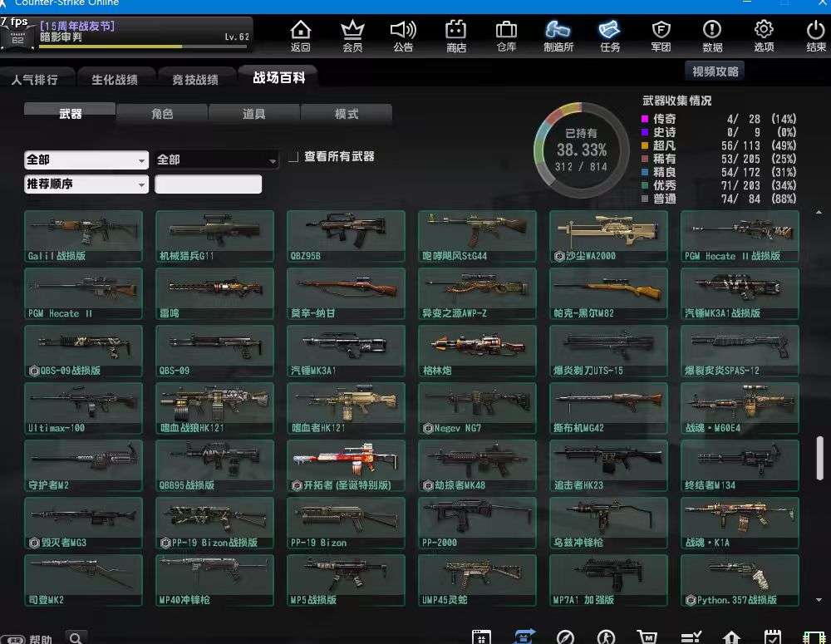Click the orange 超凡 legend swatch
The height and width of the screenshot is (644, 831).
pos(645,145)
